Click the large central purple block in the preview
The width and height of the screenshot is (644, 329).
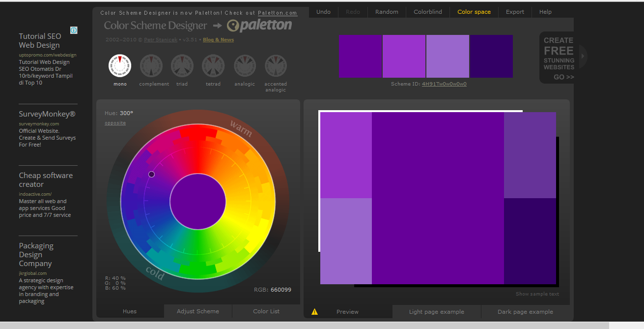point(438,198)
